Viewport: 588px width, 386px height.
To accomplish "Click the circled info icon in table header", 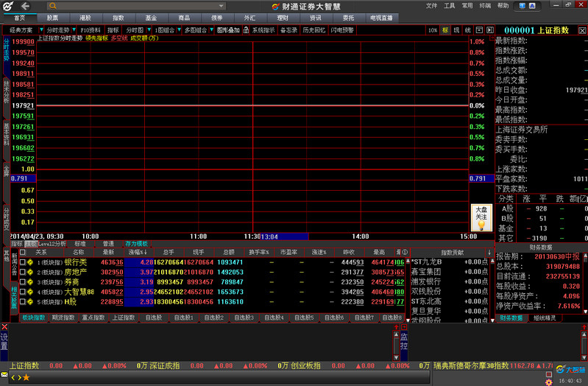I will point(405,252).
